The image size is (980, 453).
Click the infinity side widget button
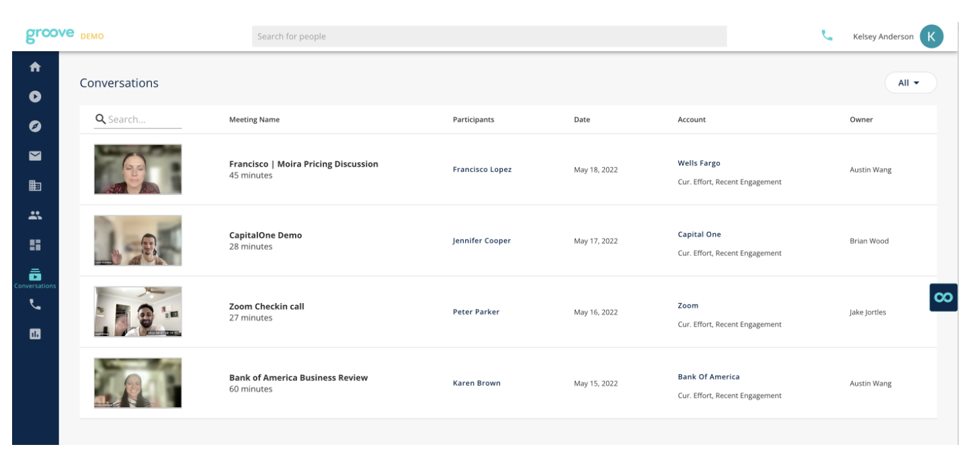943,297
